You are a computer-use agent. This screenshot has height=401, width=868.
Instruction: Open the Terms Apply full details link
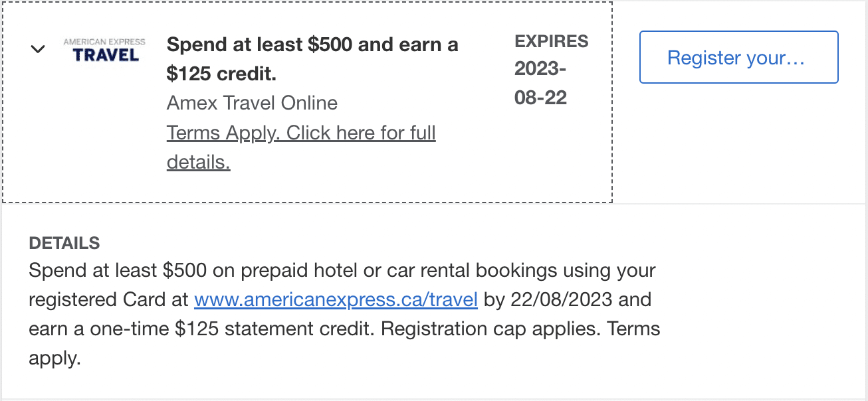tap(301, 133)
